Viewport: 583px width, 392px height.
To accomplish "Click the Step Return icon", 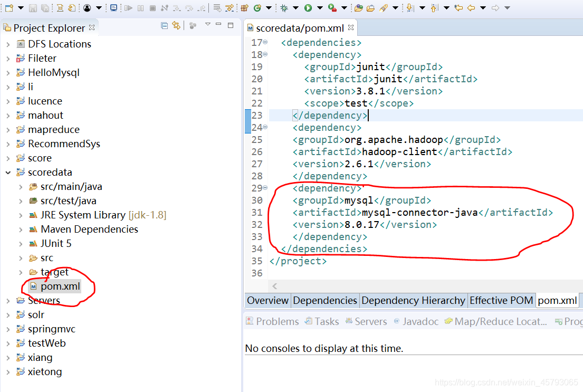I will tap(202, 8).
